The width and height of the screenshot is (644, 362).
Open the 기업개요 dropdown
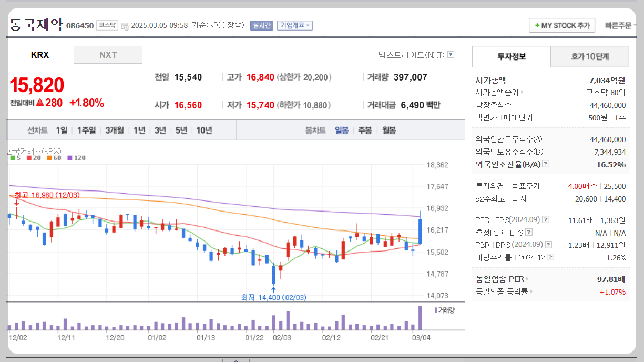(294, 25)
